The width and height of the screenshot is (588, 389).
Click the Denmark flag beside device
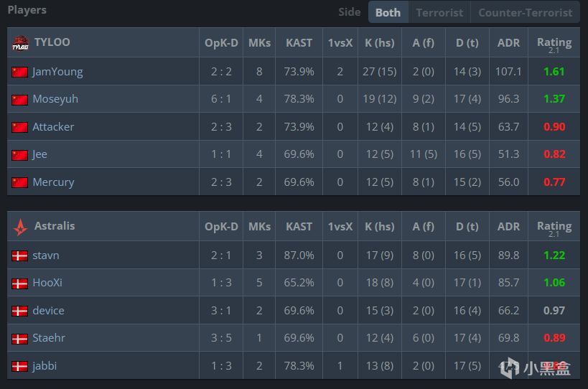pyautogui.click(x=19, y=311)
